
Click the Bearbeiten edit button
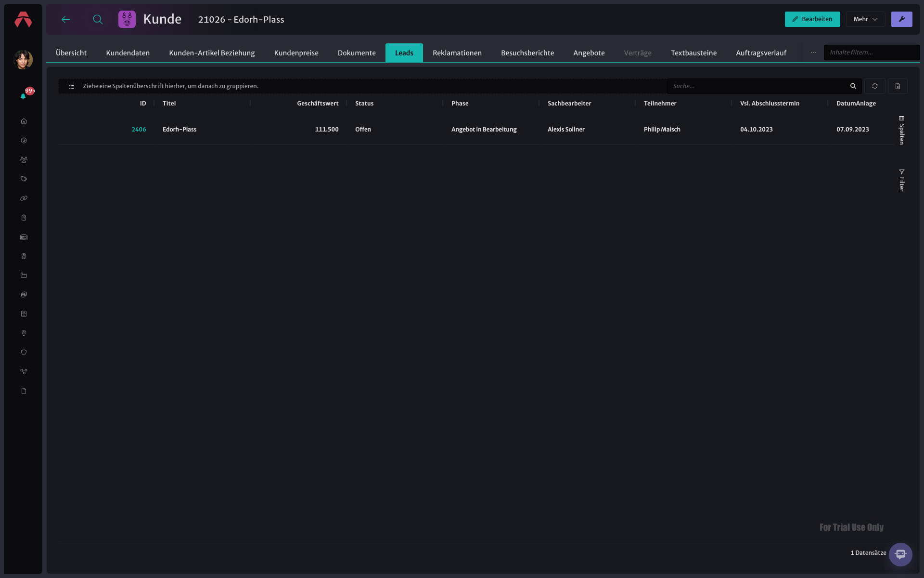coord(812,19)
